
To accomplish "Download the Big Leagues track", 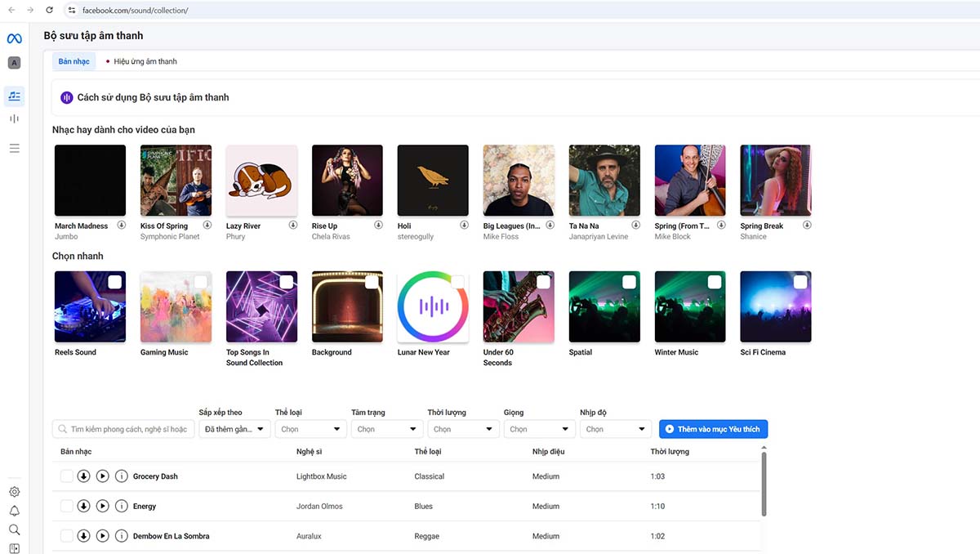I will coord(550,225).
